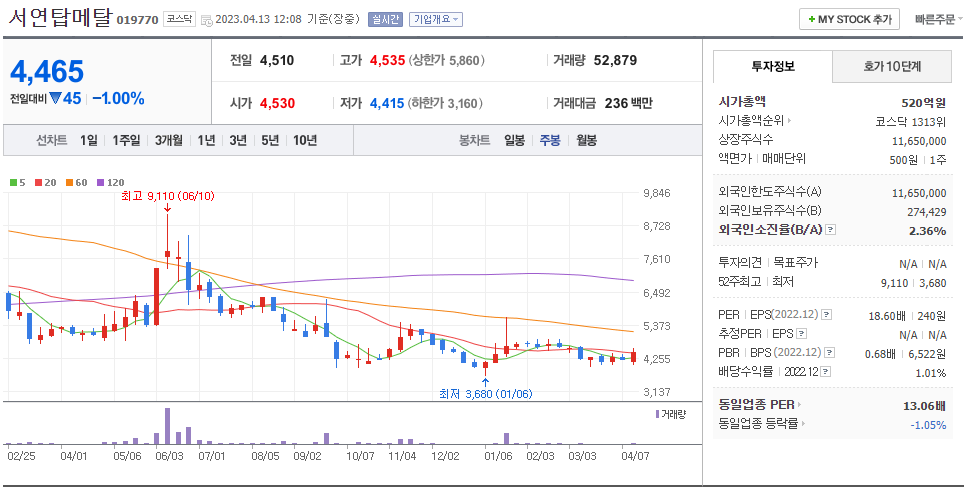
Task: Click the stock code 019770
Action: coord(137,20)
